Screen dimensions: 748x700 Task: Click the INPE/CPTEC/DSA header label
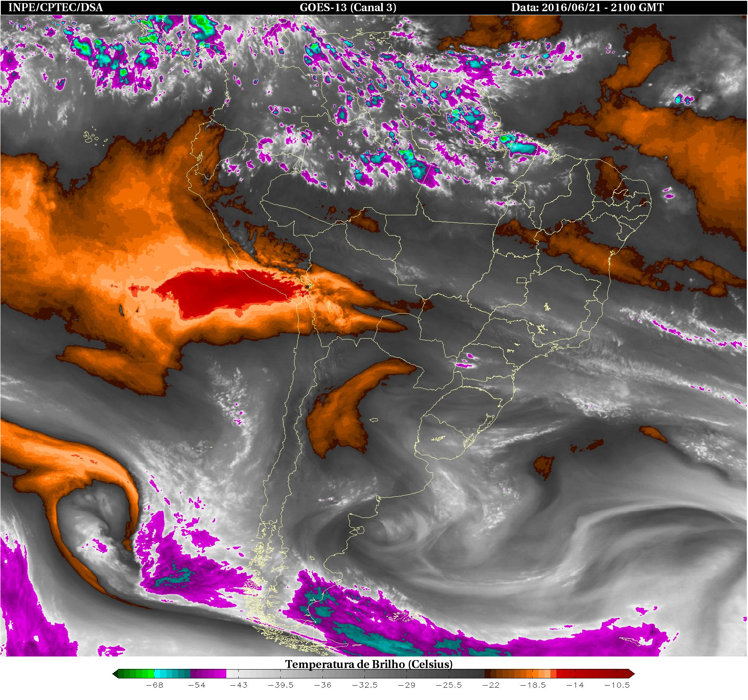(55, 8)
